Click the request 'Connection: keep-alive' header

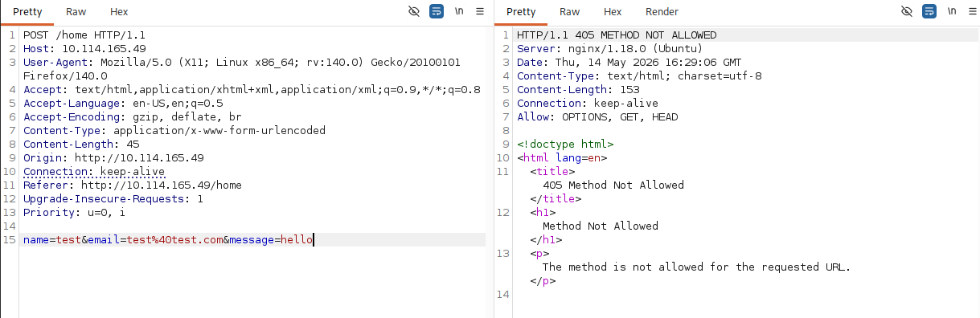point(94,172)
